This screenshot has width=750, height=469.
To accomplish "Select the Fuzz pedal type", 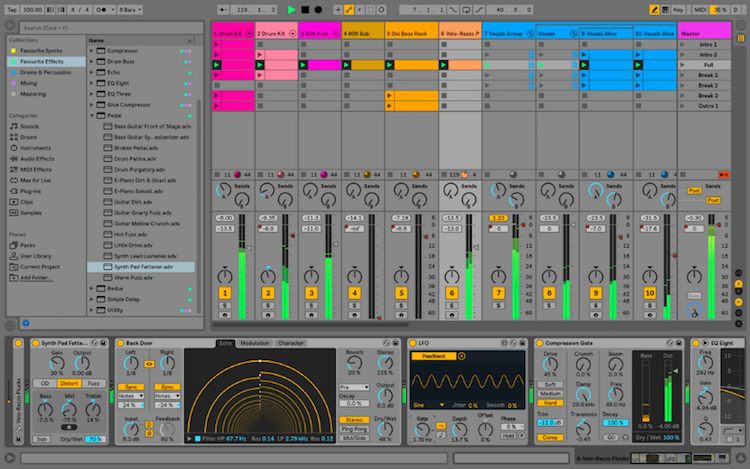I will tap(94, 383).
